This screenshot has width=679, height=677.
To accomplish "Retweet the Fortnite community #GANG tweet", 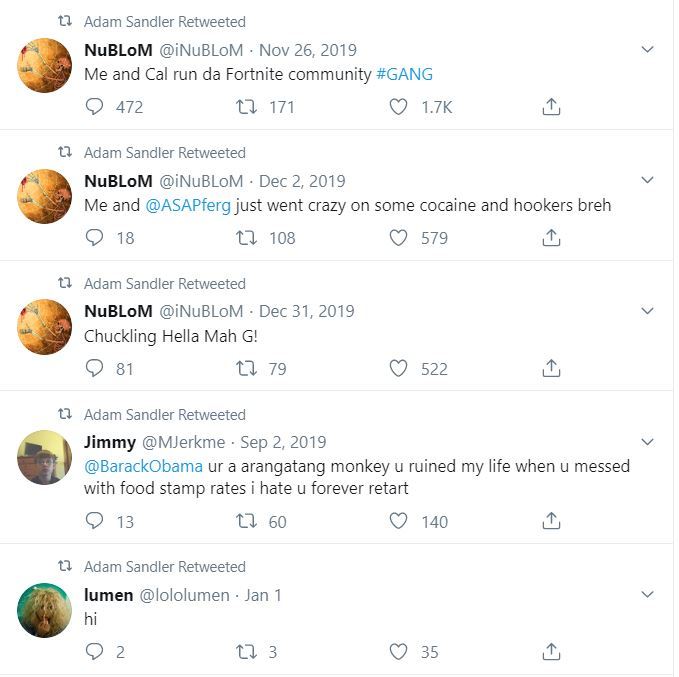I will 247,107.
